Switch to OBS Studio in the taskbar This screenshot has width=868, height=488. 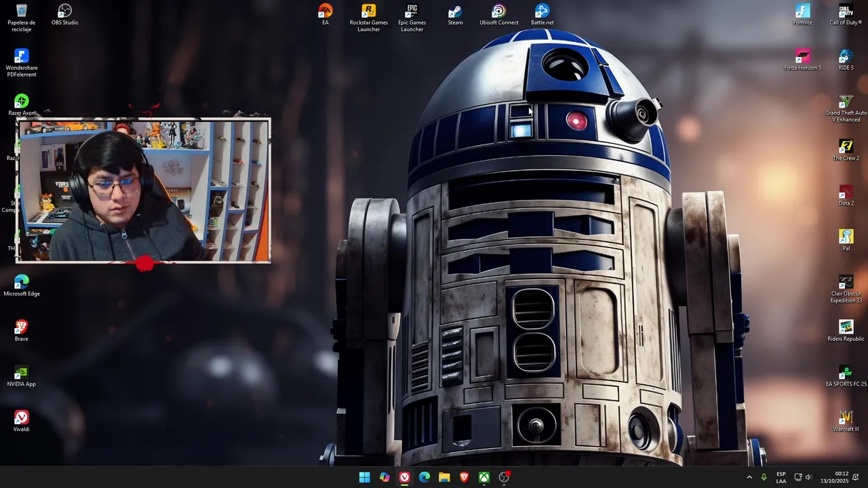(x=505, y=477)
